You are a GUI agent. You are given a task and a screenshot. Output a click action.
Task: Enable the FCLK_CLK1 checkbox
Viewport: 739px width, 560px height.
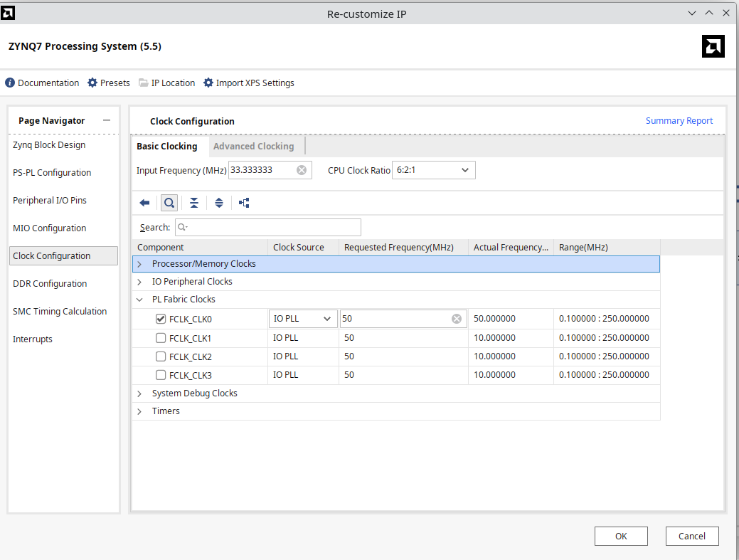click(x=161, y=338)
